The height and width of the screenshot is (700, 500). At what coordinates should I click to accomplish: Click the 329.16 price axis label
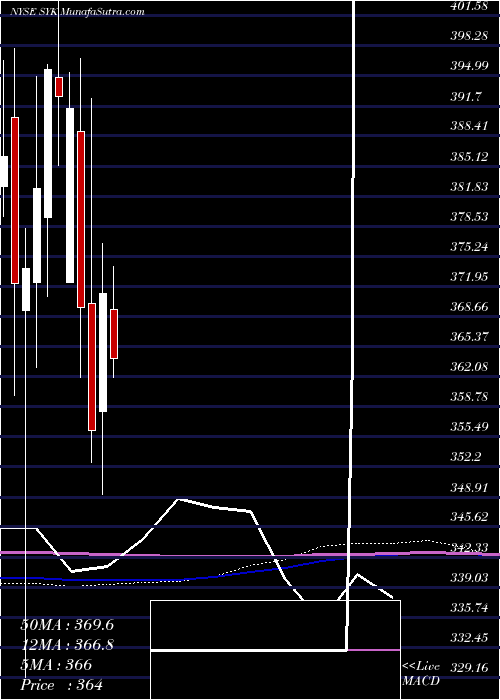point(469,668)
